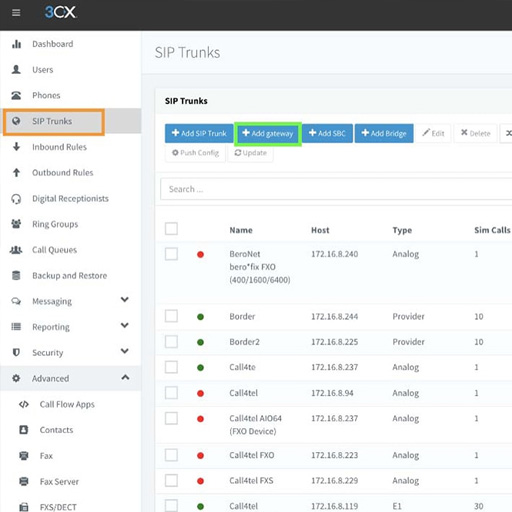Screen dimensions: 512x512
Task: Click the Security shield icon
Action: pyautogui.click(x=16, y=352)
